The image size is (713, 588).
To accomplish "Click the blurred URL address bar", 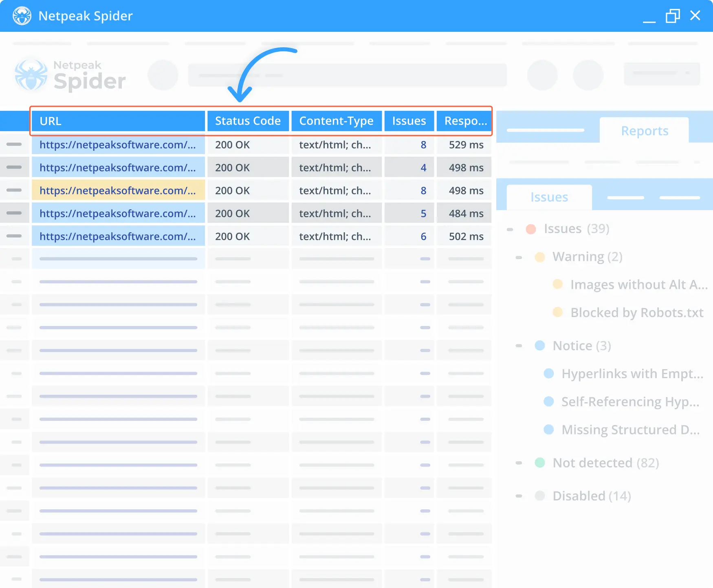I will (347, 75).
